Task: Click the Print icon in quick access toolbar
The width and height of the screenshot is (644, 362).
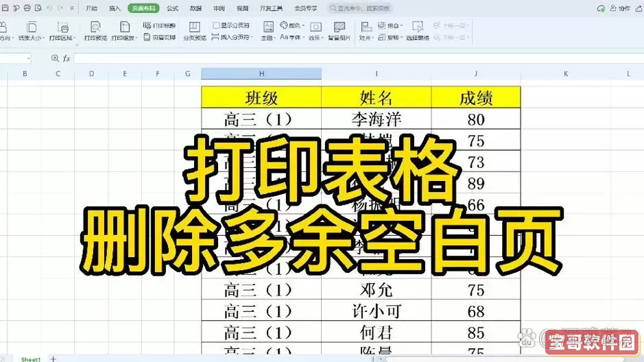Action: [27, 8]
